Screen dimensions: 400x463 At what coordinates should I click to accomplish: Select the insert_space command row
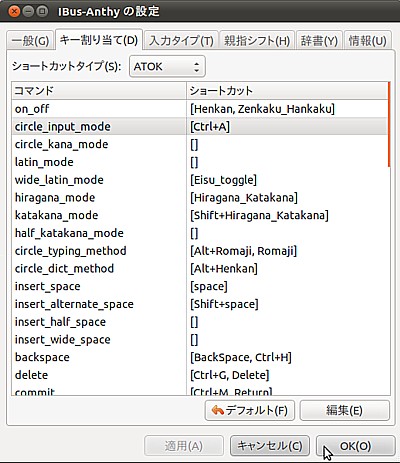(200, 286)
